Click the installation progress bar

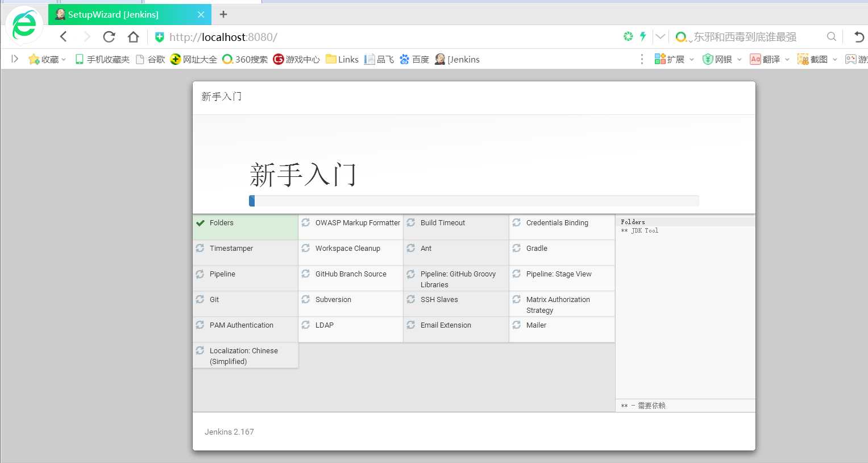(474, 201)
